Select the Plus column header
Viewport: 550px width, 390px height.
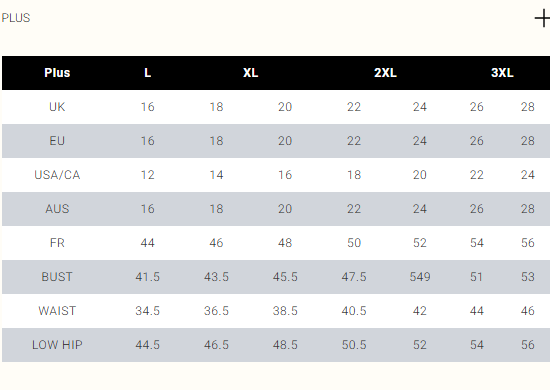(x=57, y=73)
